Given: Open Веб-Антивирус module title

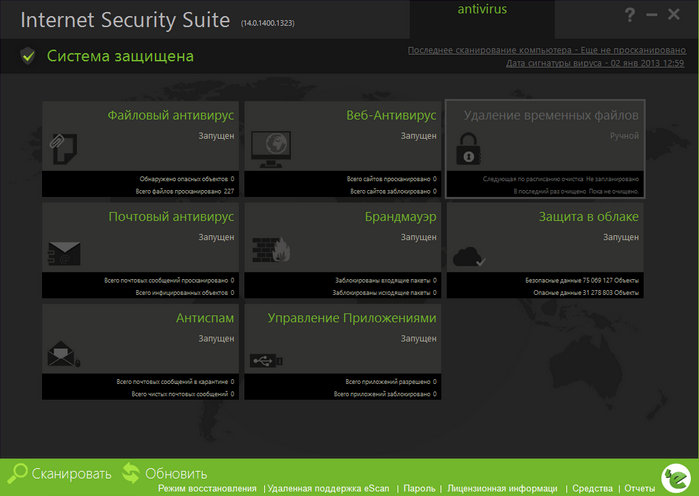Looking at the screenshot, I should click(391, 115).
